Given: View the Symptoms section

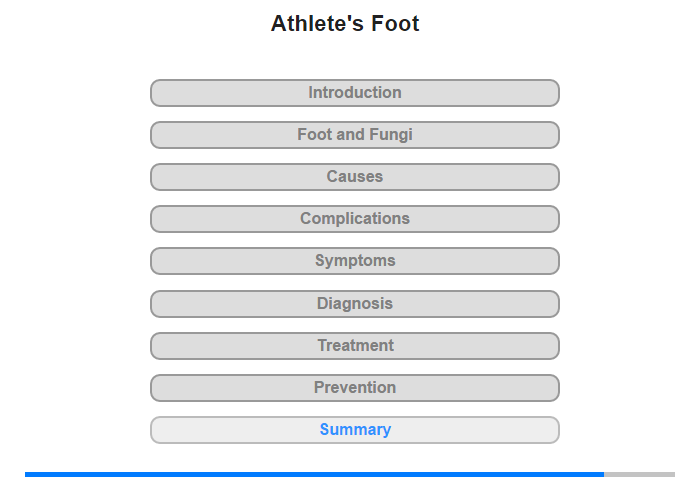Looking at the screenshot, I should 355,261.
